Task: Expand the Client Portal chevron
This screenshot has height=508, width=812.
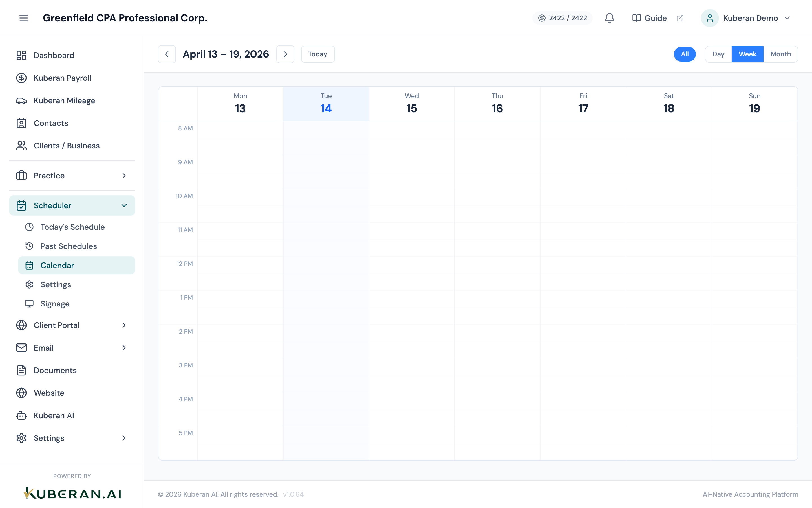Action: click(124, 325)
